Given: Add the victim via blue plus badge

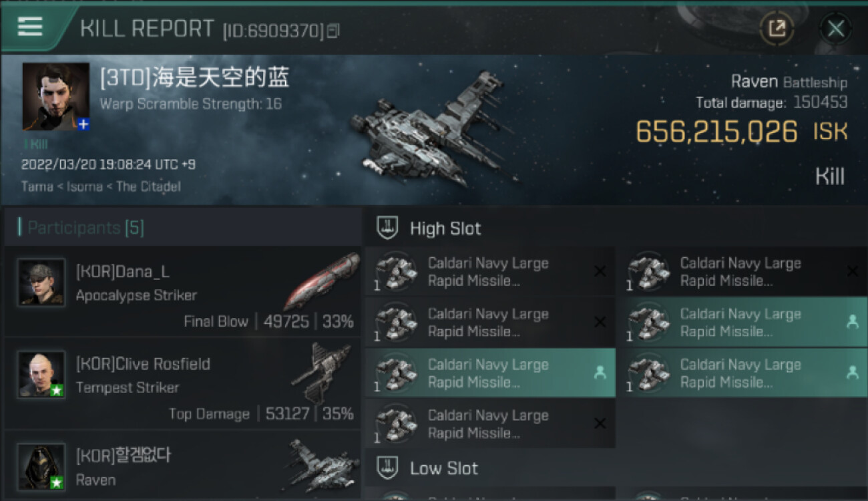Looking at the screenshot, I should (83, 124).
